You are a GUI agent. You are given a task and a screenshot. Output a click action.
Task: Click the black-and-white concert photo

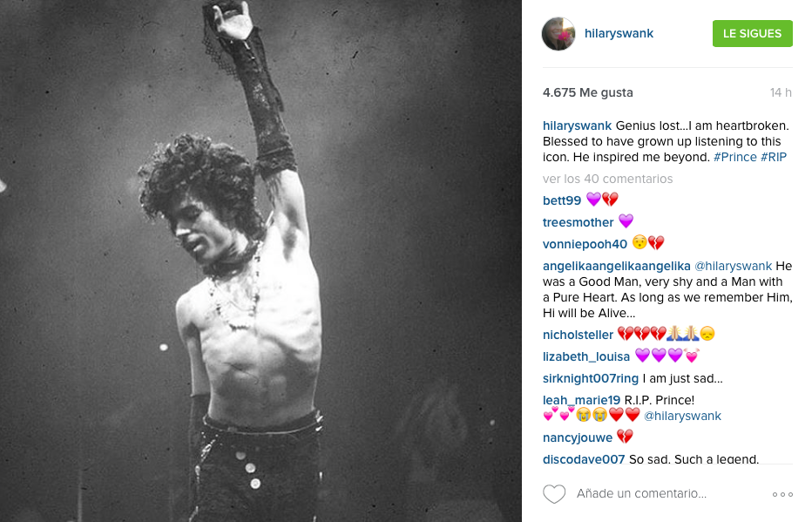261,261
